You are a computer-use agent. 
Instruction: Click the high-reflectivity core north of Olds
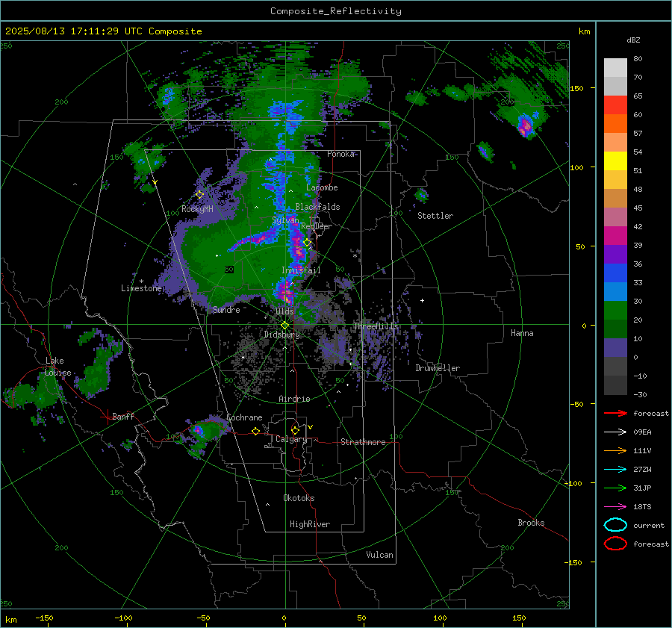(285, 293)
